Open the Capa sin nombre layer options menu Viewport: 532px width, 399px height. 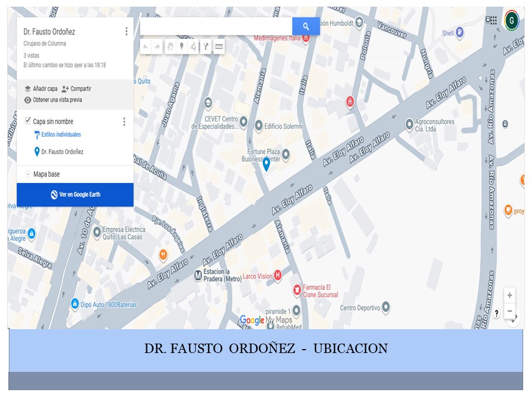tap(124, 121)
